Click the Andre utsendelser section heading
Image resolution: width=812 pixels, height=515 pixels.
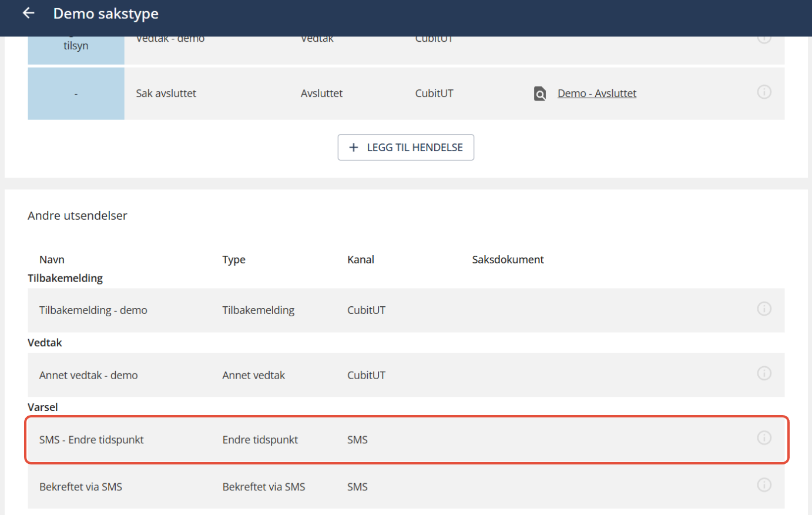(x=78, y=216)
